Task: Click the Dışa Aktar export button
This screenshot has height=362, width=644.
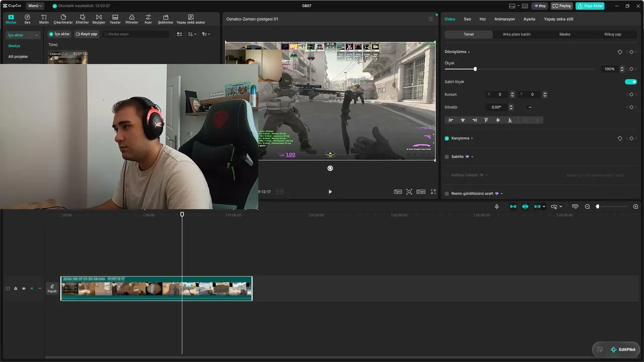Action: pyautogui.click(x=590, y=6)
